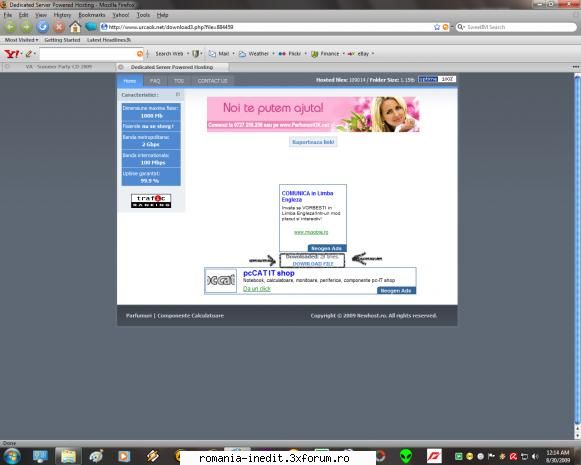This screenshot has width=581, height=465.
Task: Stop loading with the red X icon
Action: click(59, 27)
